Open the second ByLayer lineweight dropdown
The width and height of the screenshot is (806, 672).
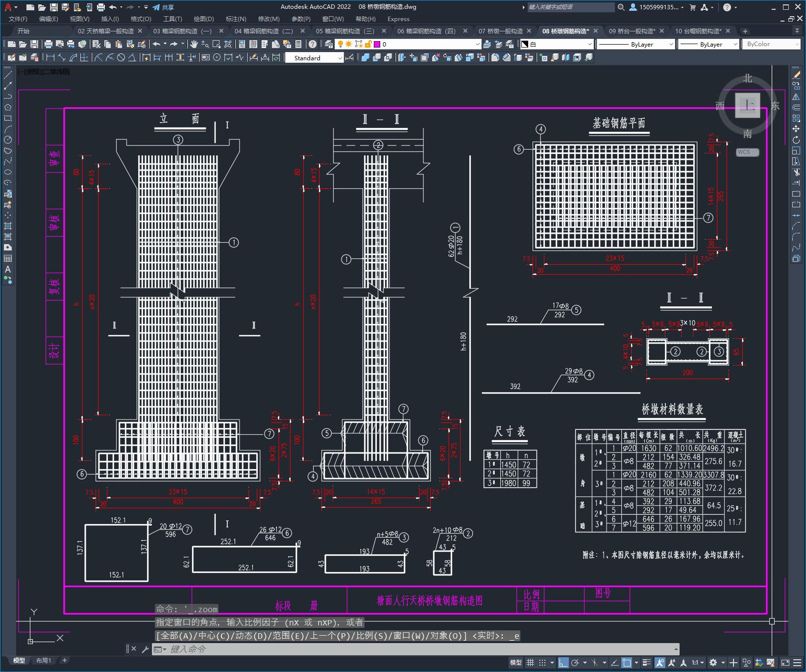(x=708, y=44)
